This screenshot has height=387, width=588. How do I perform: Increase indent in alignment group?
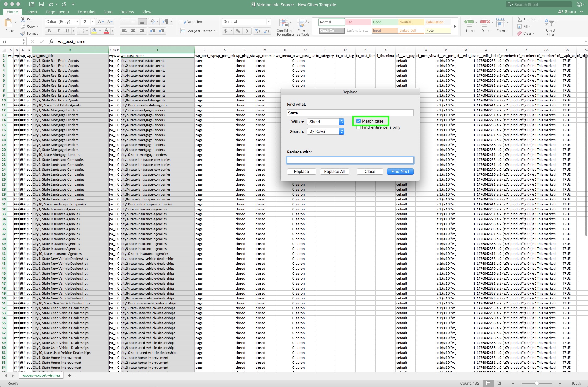coord(162,31)
